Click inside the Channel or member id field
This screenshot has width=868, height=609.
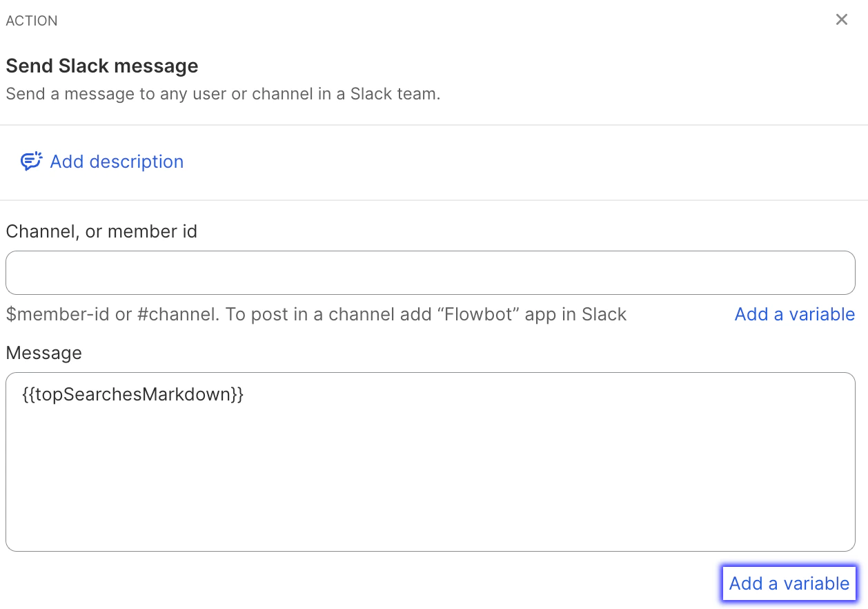click(x=431, y=272)
